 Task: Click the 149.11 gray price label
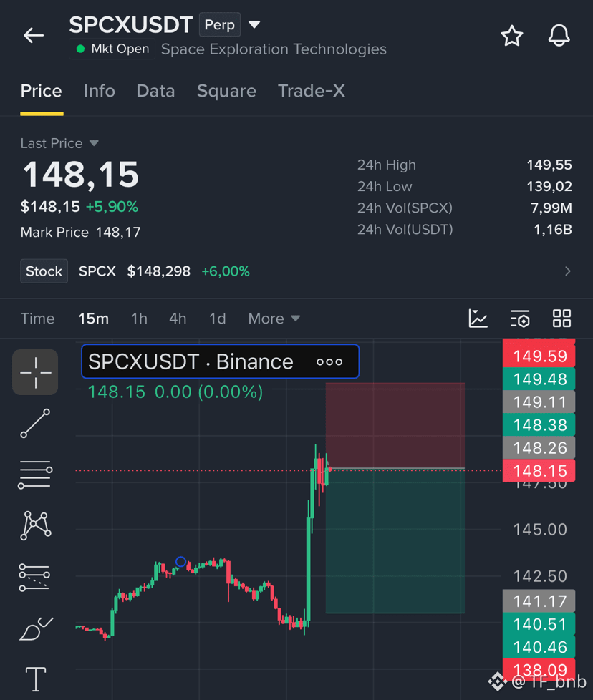pos(539,402)
